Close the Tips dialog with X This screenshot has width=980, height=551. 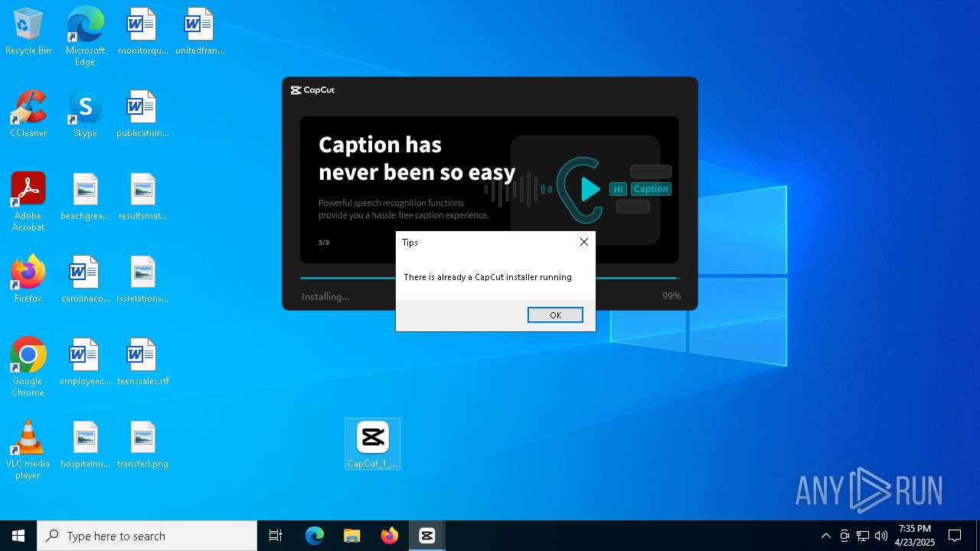pos(584,242)
